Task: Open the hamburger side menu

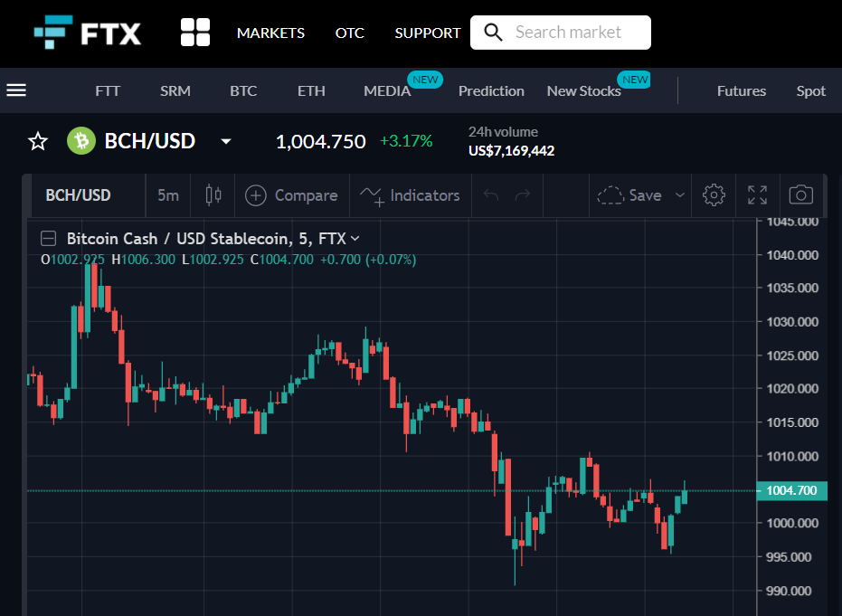Action: click(x=16, y=90)
